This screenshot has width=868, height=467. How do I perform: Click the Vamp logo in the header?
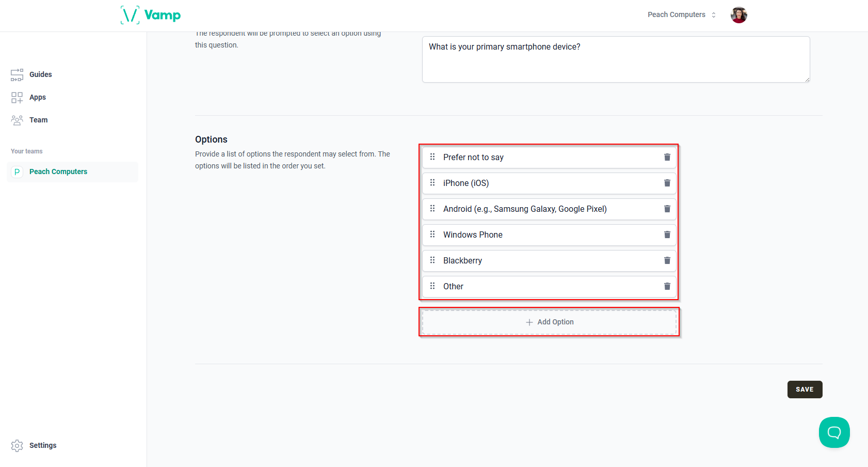click(151, 15)
